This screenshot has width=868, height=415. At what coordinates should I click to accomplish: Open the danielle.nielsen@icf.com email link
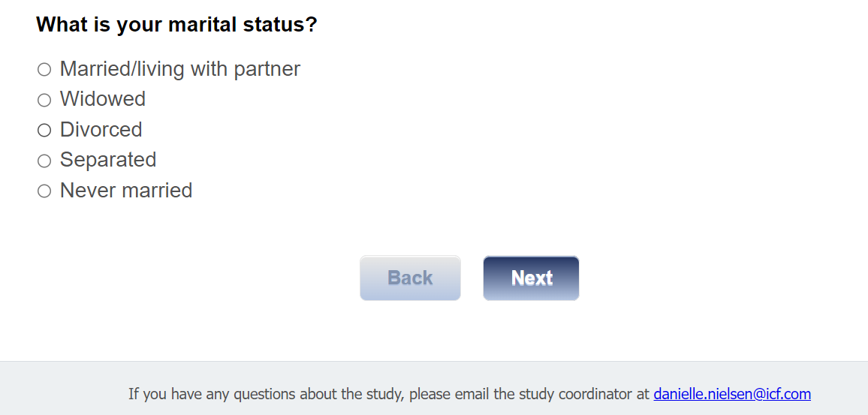[x=732, y=394]
